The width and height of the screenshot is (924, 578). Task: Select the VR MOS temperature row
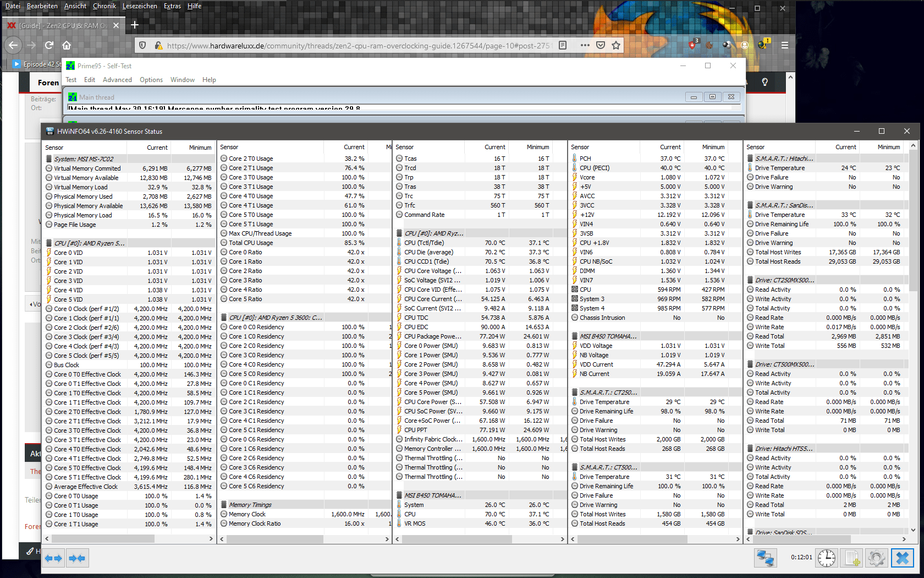[479, 524]
